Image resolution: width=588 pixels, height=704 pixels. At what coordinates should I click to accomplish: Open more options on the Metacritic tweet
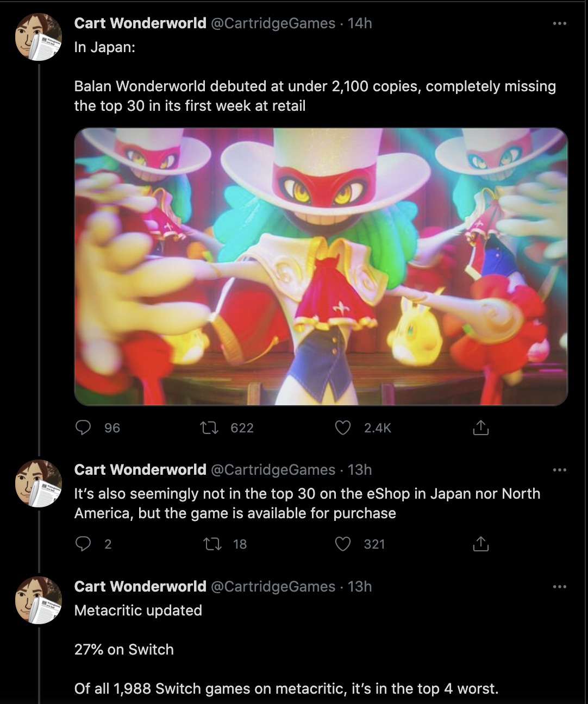(559, 587)
